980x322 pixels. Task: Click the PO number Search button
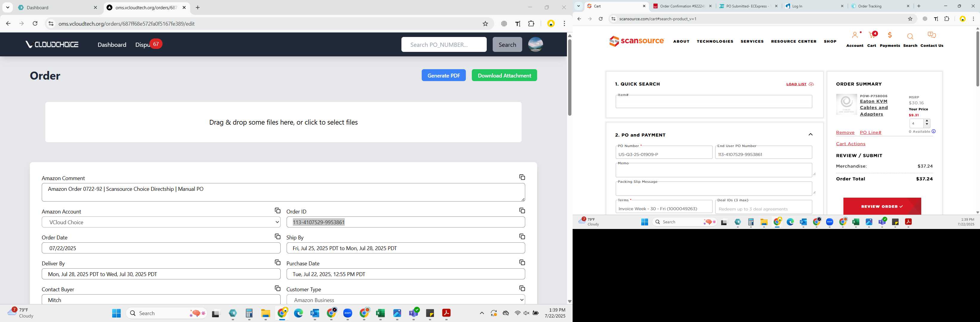[x=507, y=44]
